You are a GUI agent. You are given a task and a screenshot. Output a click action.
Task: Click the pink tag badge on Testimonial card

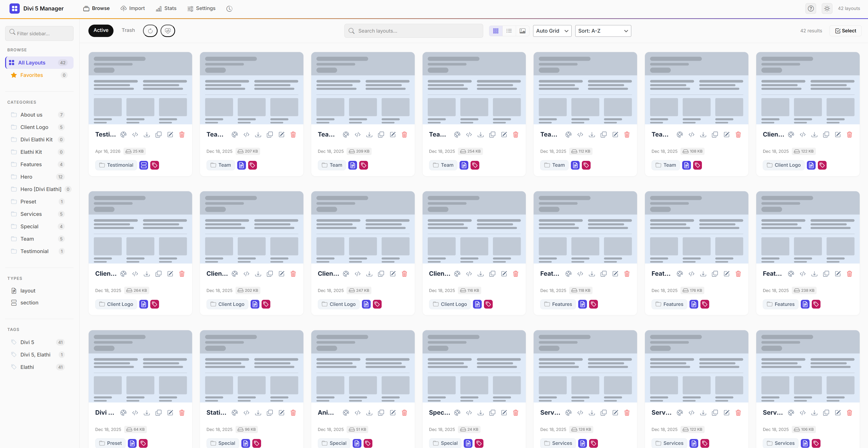pyautogui.click(x=155, y=165)
